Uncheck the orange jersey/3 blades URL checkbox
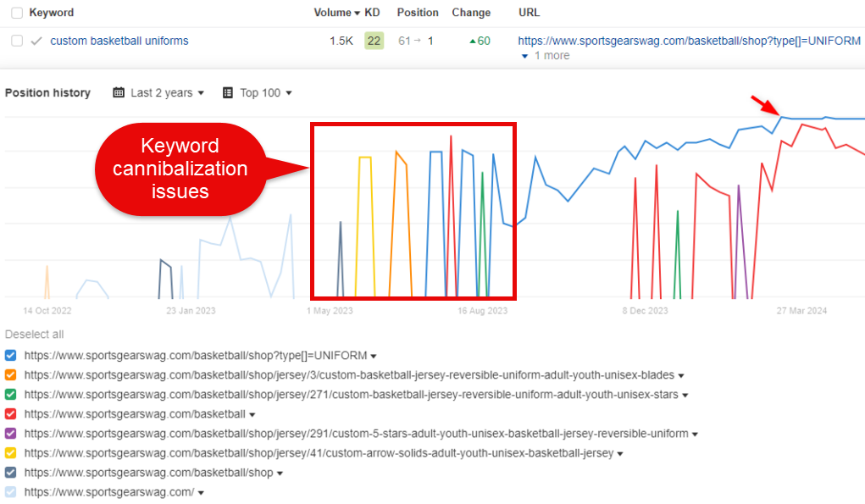The image size is (865, 504). point(10,375)
